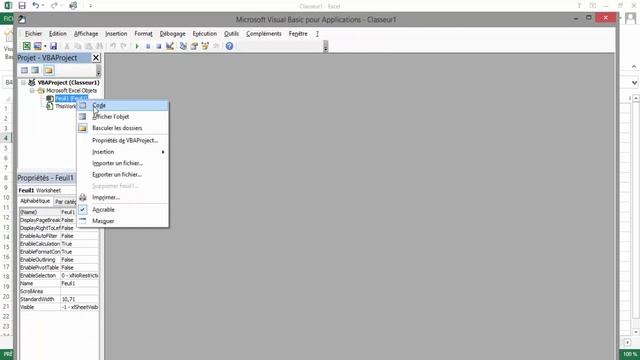Open the Object Browser toolbar icon
This screenshot has height=360, width=640.
205,46
